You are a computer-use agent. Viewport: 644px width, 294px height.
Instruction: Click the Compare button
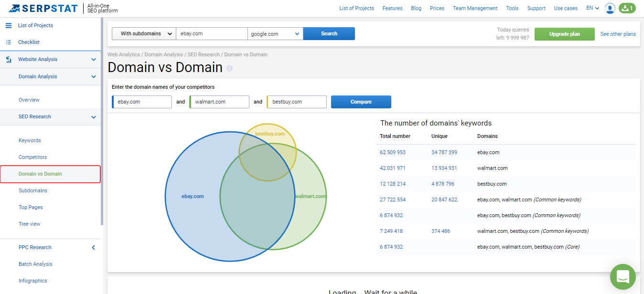pyautogui.click(x=361, y=102)
